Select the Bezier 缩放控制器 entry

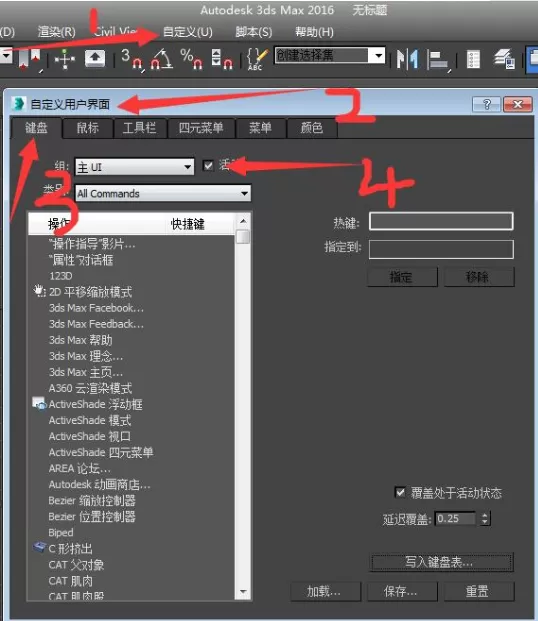coord(92,500)
